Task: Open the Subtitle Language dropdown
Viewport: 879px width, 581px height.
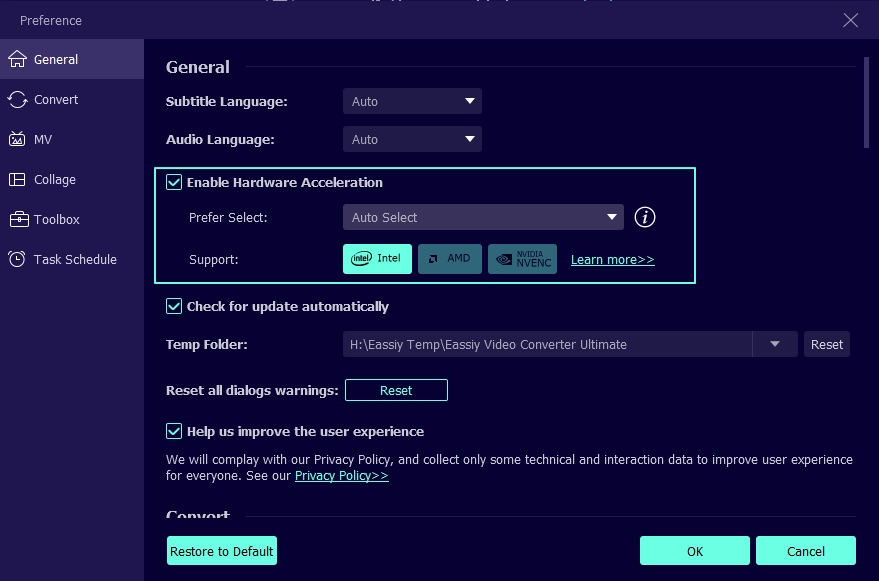Action: coord(413,102)
